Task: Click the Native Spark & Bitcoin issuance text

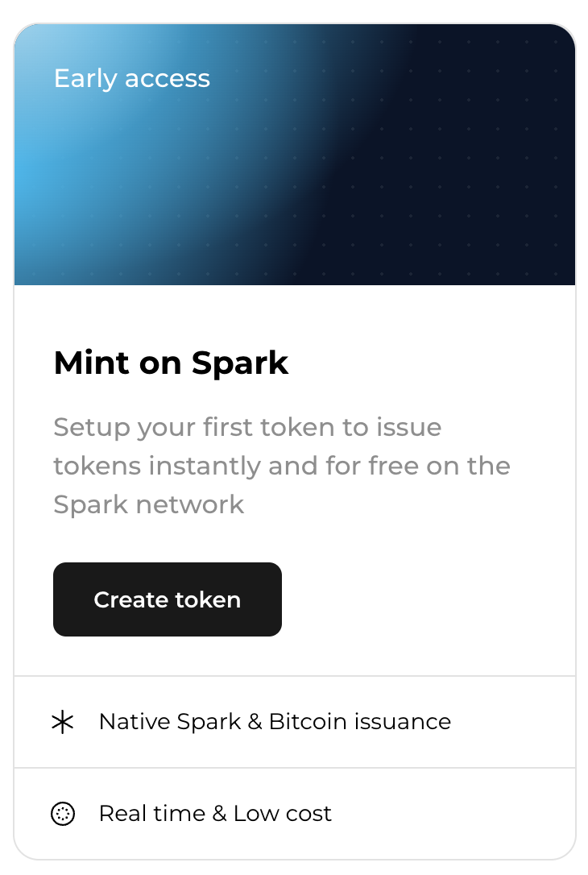Action: click(x=275, y=722)
